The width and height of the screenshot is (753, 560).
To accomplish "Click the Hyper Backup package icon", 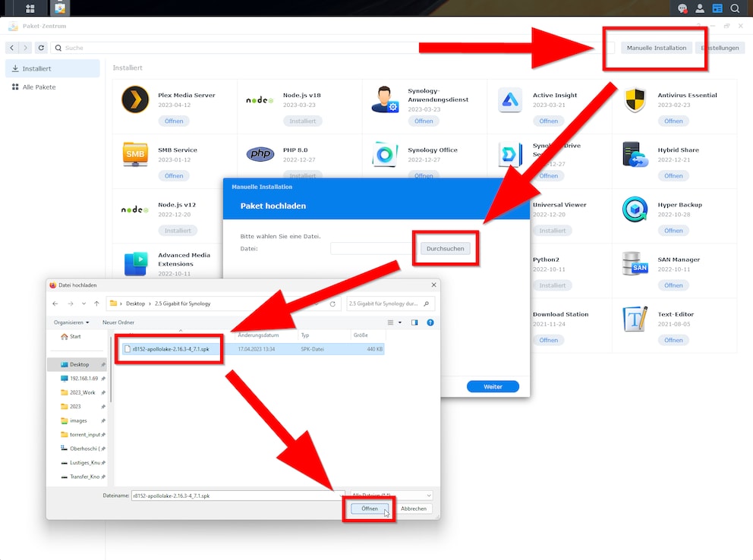I will click(635, 209).
